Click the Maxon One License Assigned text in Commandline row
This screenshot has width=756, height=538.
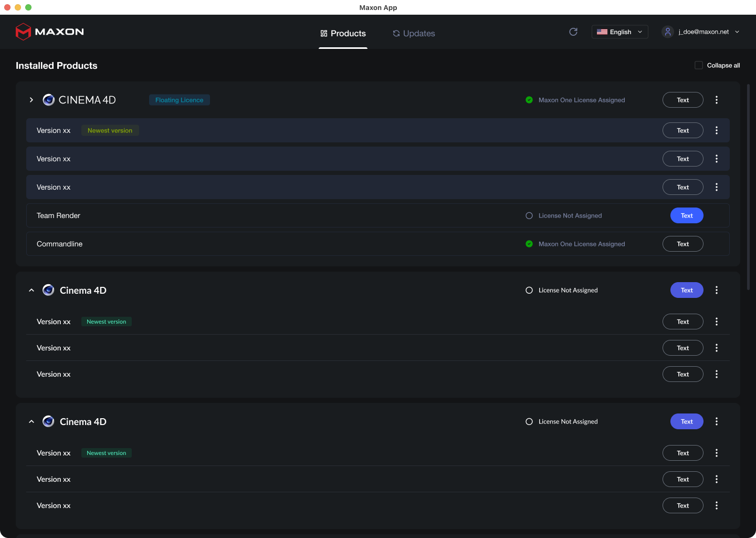[x=582, y=244]
